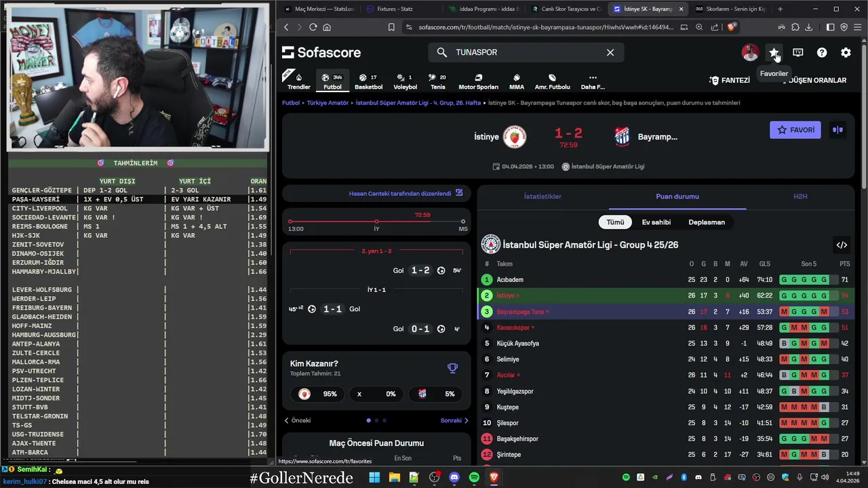Screen dimensions: 868x488
Task: Select the Deplasman standings filter
Action: point(707,222)
